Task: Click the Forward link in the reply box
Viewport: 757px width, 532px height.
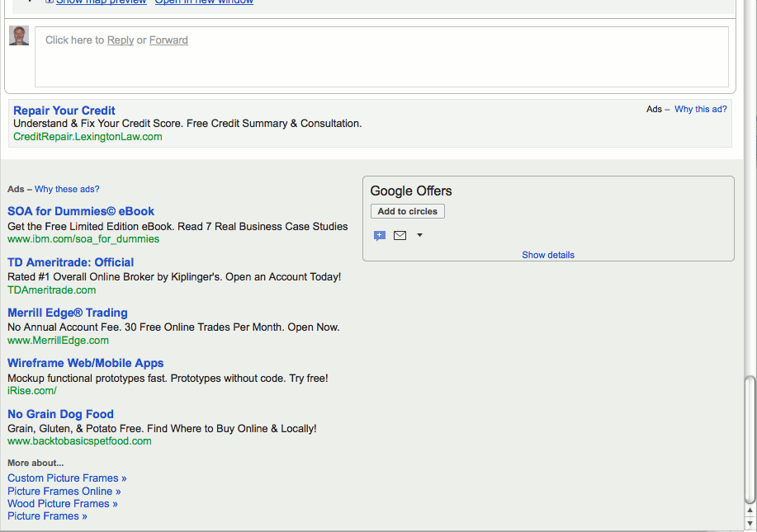Action: [168, 40]
